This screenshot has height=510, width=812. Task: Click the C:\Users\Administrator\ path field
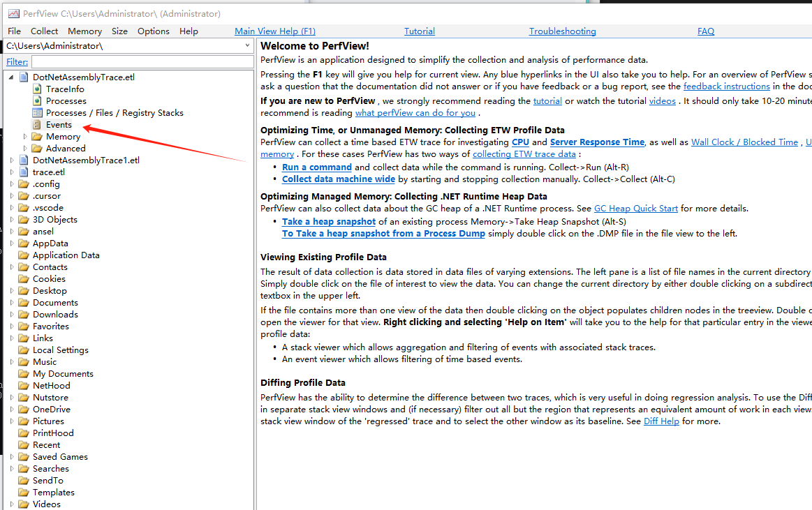(x=129, y=45)
